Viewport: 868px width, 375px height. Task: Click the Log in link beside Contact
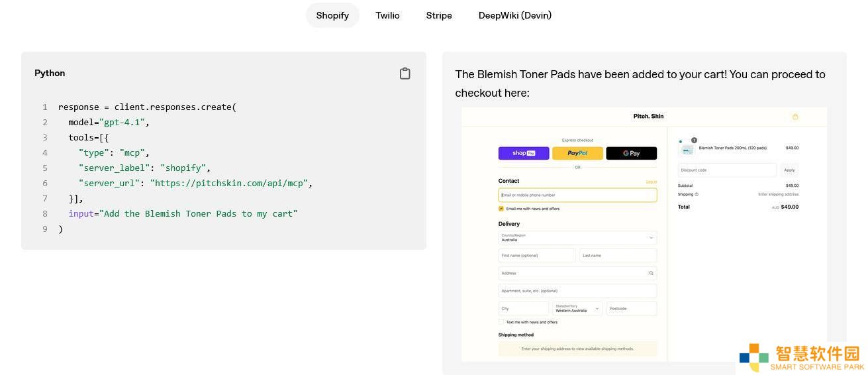click(651, 182)
